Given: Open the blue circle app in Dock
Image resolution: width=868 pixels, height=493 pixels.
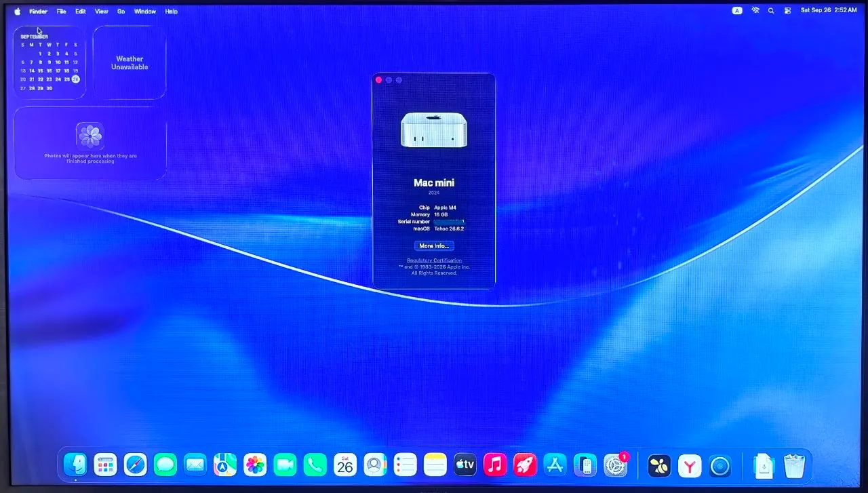Looking at the screenshot, I should 719,465.
